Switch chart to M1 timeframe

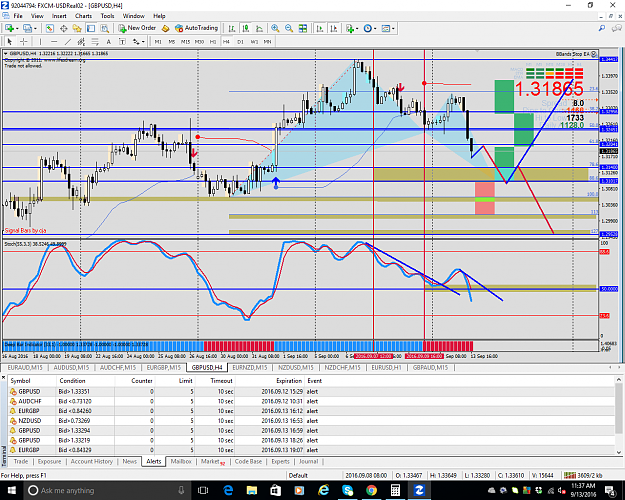[158, 41]
